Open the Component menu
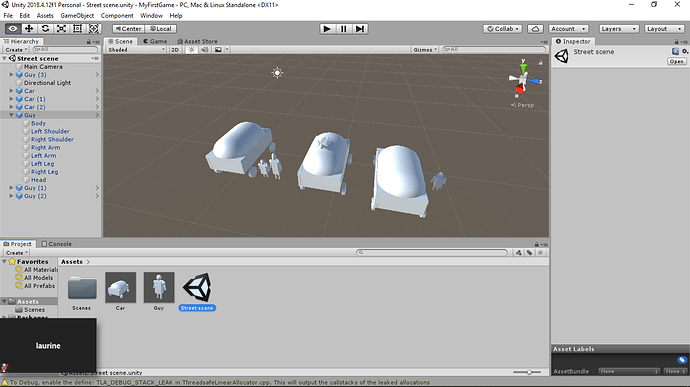 pos(117,15)
